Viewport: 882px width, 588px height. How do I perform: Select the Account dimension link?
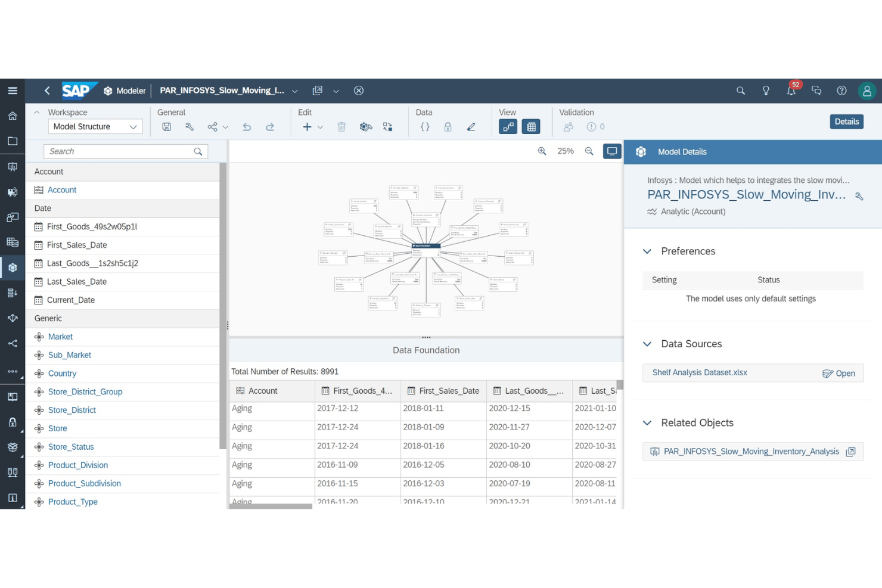(x=62, y=190)
